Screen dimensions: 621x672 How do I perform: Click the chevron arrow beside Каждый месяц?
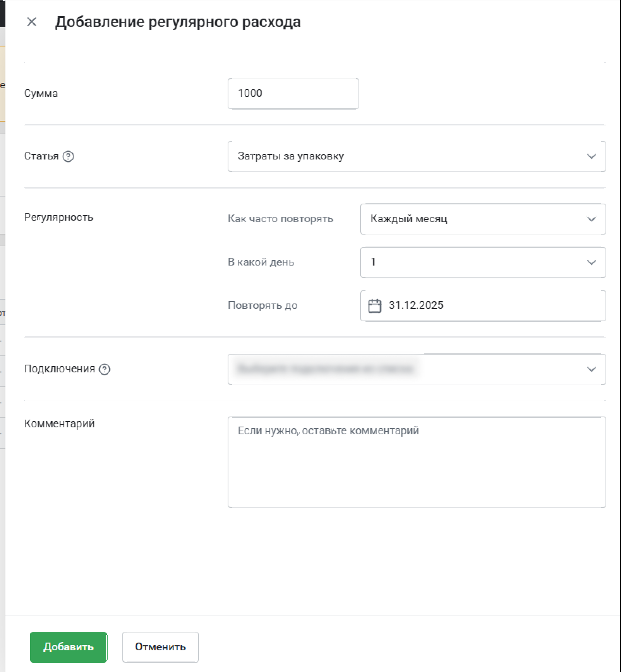point(591,219)
